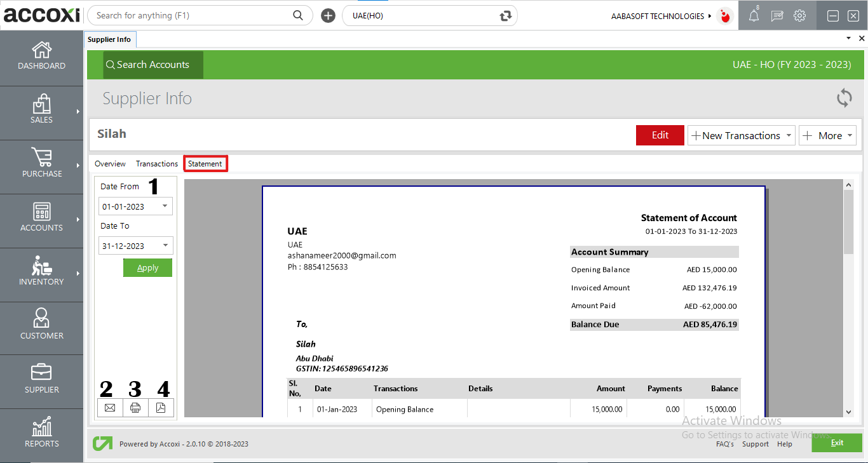Click the print statement icon

135,408
